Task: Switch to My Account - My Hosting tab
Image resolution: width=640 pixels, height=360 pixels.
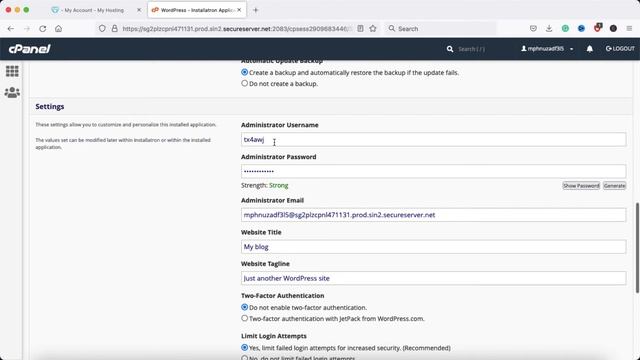Action: (93, 10)
